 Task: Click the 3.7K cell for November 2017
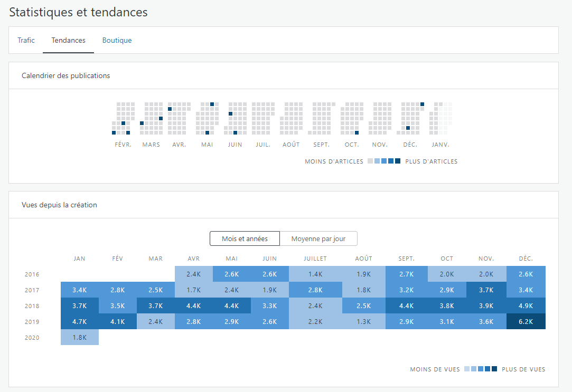click(486, 290)
